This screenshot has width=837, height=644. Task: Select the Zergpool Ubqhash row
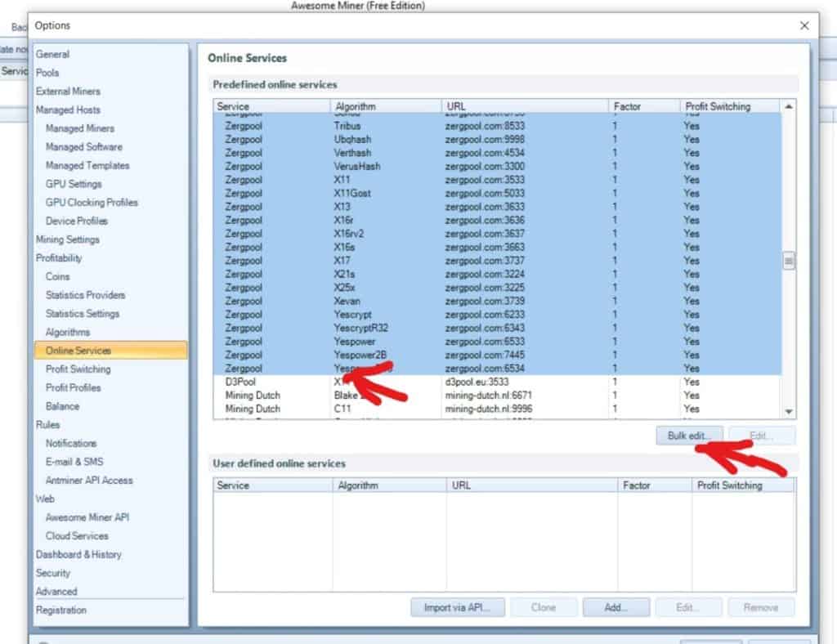click(497, 139)
